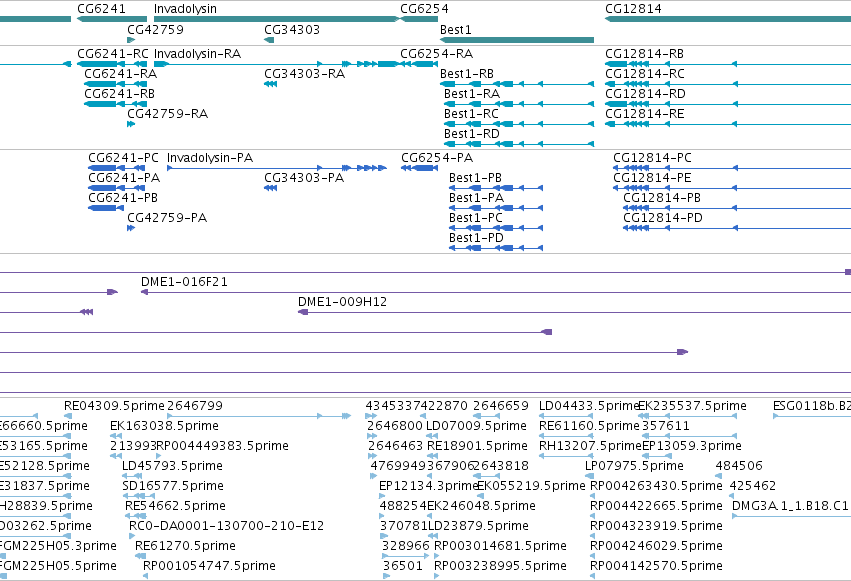Click the 2646799 EST label
This screenshot has height=581, width=851.
[195, 406]
